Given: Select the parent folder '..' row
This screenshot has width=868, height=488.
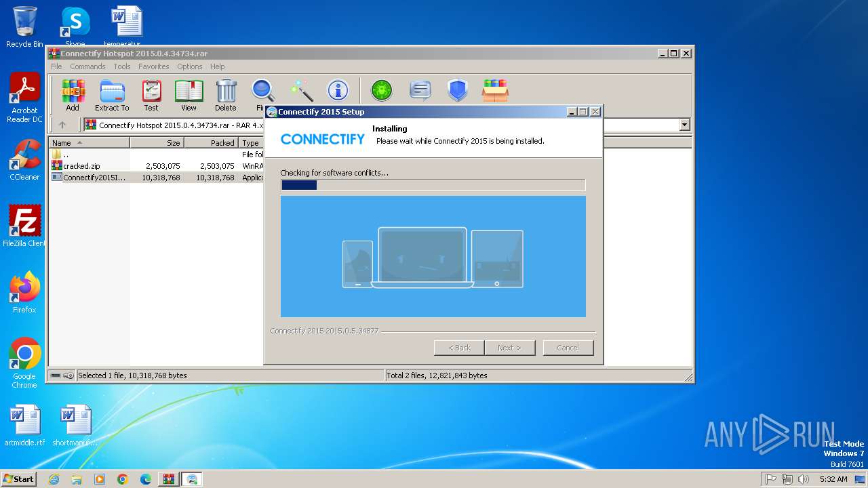Looking at the screenshot, I should (x=155, y=155).
